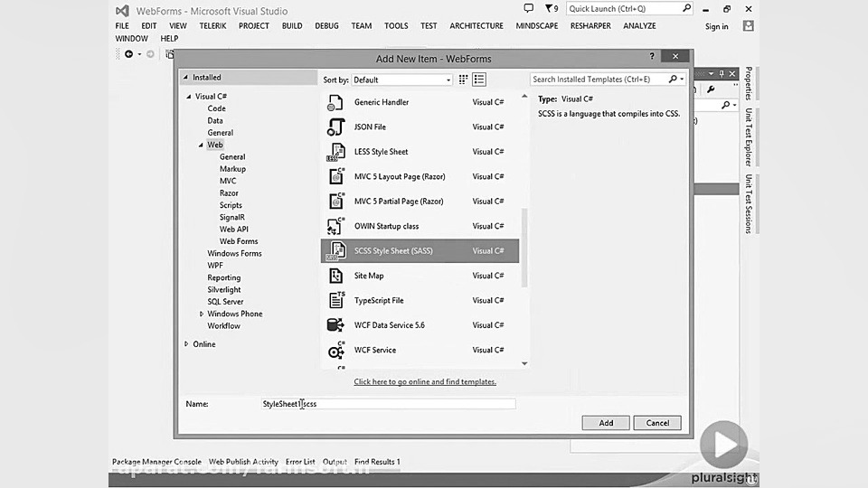Switch to Package Manager Console tab
This screenshot has height=488, width=868.
pyautogui.click(x=156, y=462)
